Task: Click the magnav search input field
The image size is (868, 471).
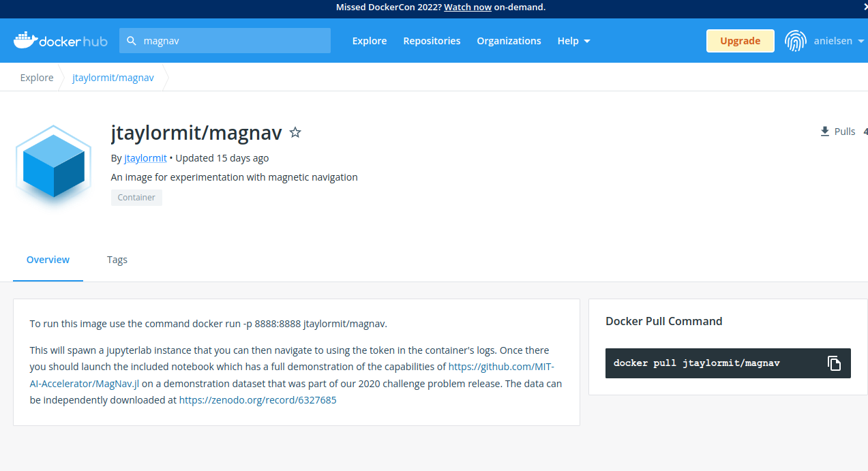Action: (x=232, y=41)
